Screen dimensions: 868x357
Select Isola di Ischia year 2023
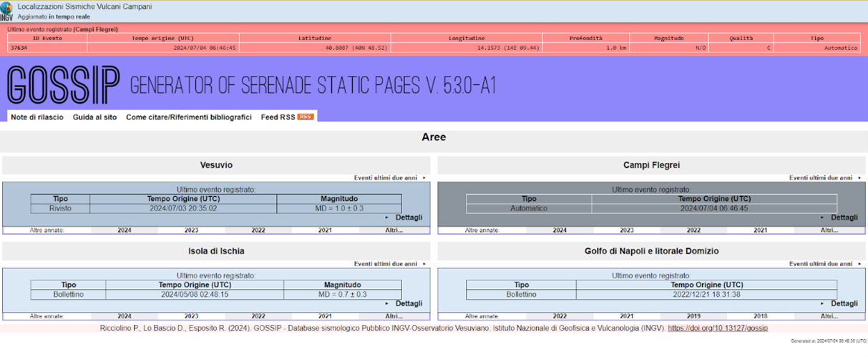pyautogui.click(x=192, y=316)
